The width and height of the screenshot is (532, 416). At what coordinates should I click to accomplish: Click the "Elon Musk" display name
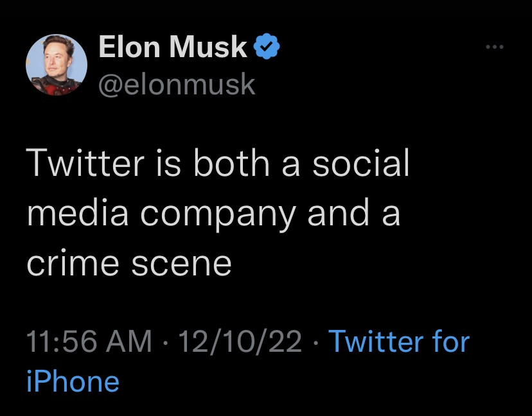(x=173, y=48)
